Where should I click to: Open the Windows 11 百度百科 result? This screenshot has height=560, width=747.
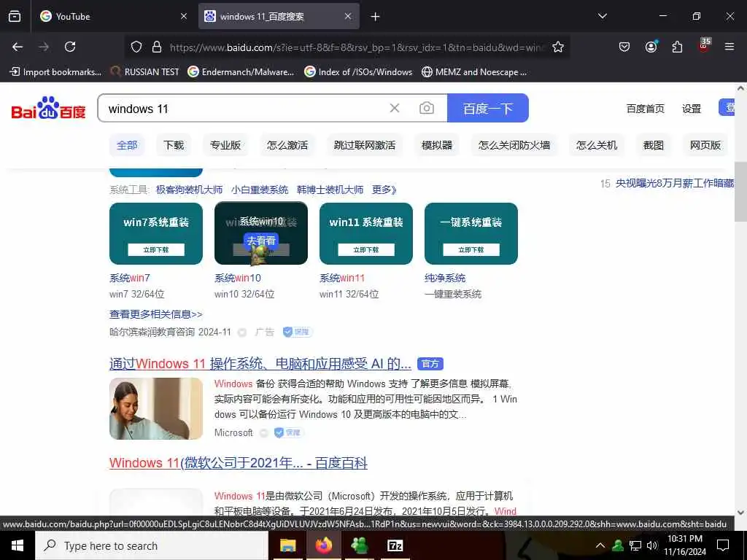point(239,463)
